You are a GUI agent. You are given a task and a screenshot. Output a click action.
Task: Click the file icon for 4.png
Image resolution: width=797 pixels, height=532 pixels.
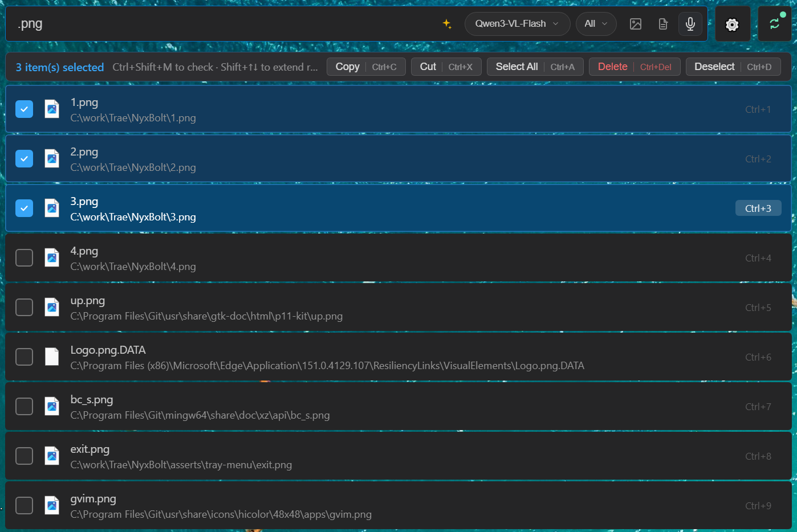(52, 257)
